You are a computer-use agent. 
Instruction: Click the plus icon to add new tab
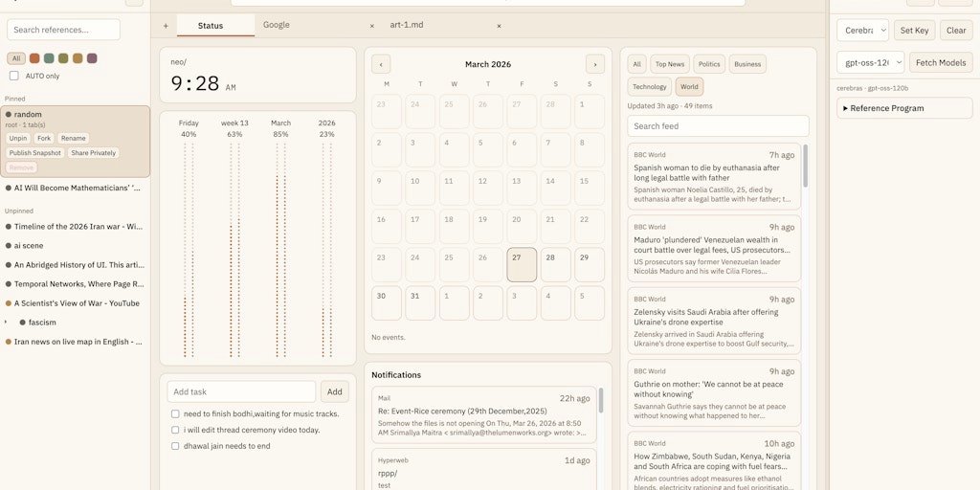[166, 26]
